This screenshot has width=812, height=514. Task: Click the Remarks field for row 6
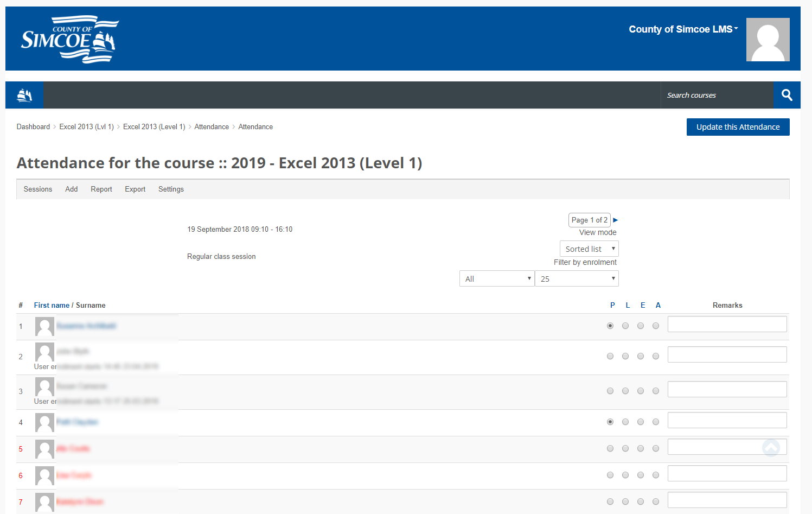tap(727, 473)
